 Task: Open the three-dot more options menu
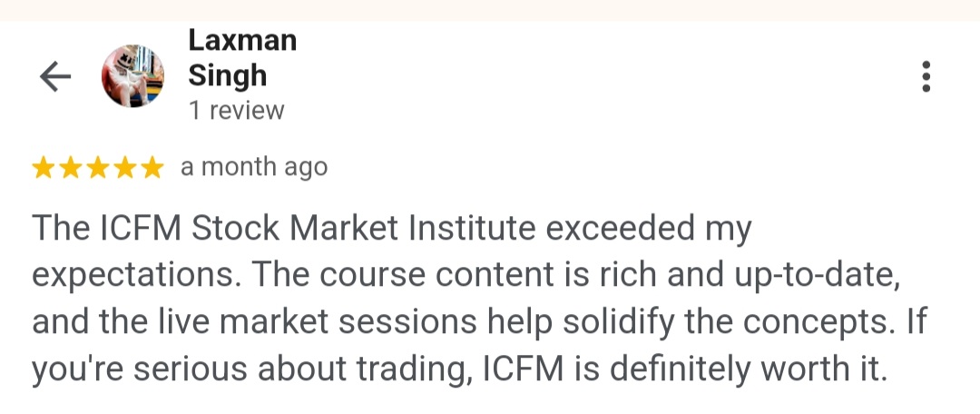point(926,77)
